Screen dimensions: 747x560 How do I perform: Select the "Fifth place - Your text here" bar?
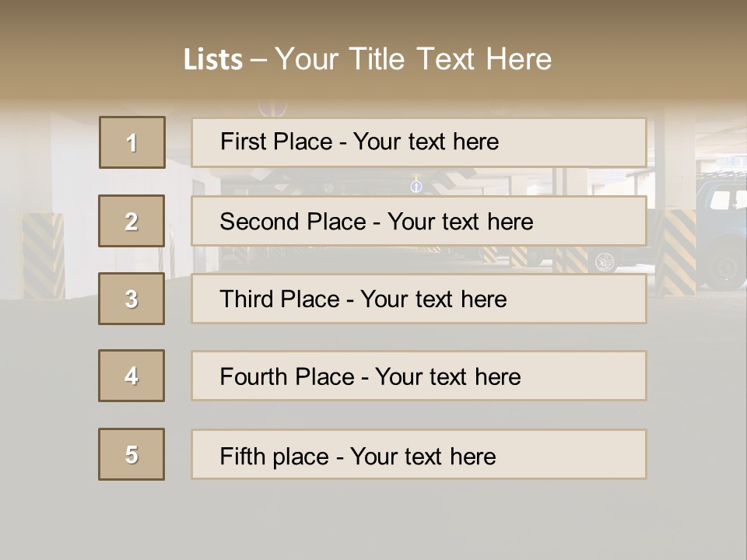point(419,454)
